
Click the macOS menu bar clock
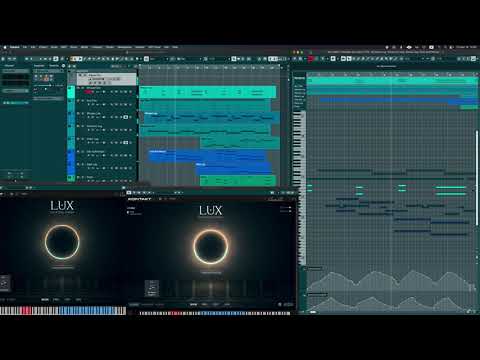(x=466, y=47)
